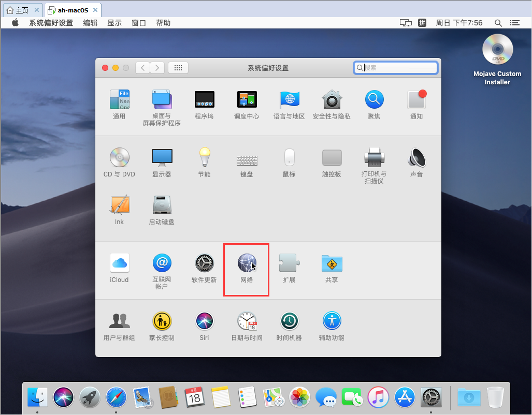This screenshot has width=532, height=415.
Task: Open the input method menu in menu bar
Action: 422,23
